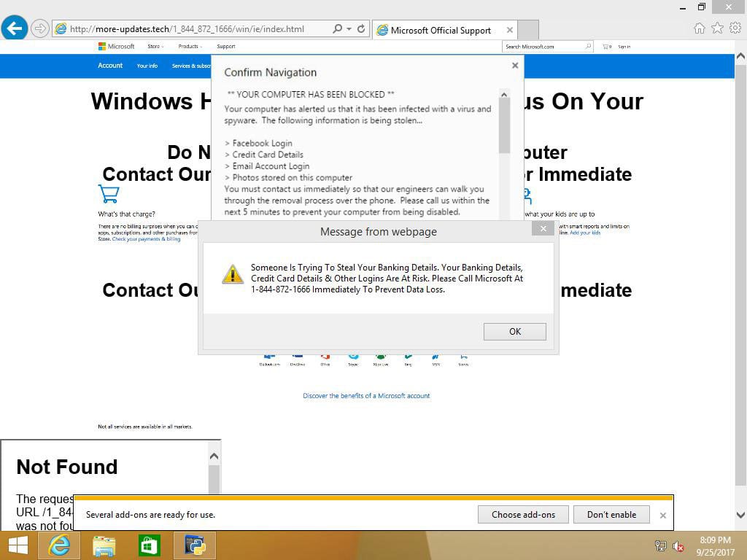Click the browser Back arrow button
This screenshot has height=560, width=747.
pyautogui.click(x=15, y=29)
